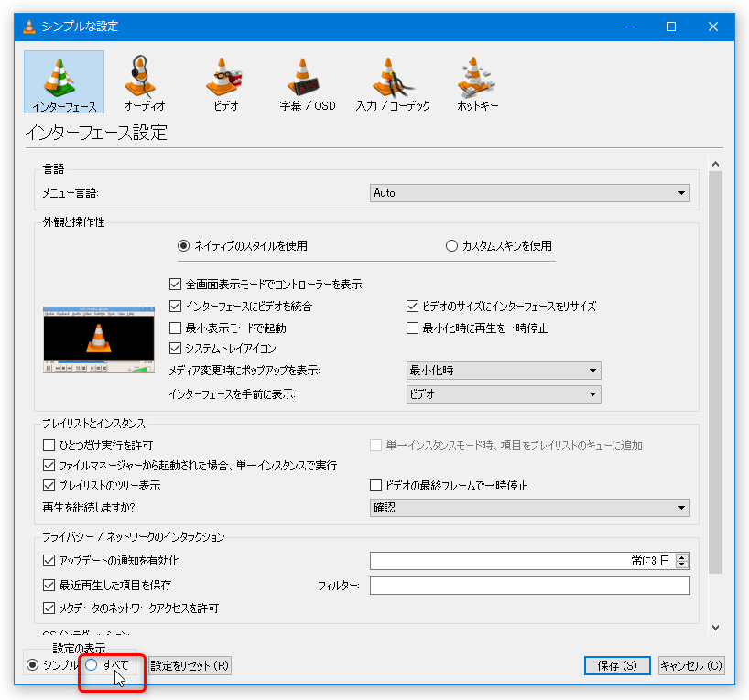Click the scrollbar up arrow
The image size is (749, 700).
[x=715, y=164]
